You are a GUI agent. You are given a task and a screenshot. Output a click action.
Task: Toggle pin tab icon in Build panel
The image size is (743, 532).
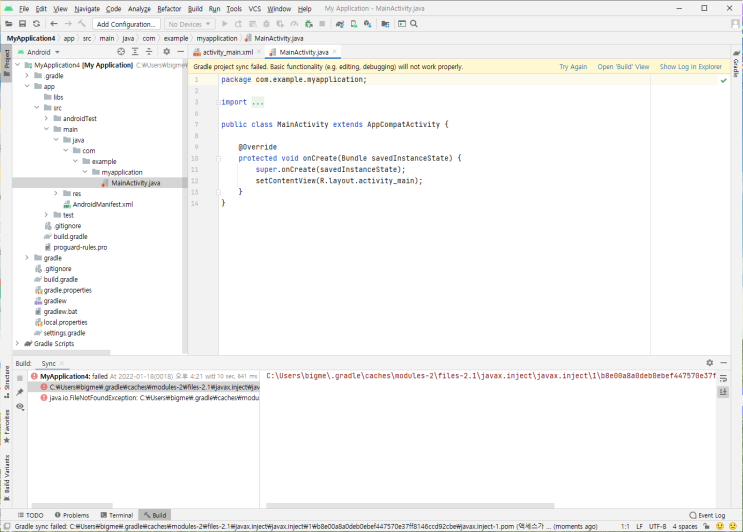(20, 392)
